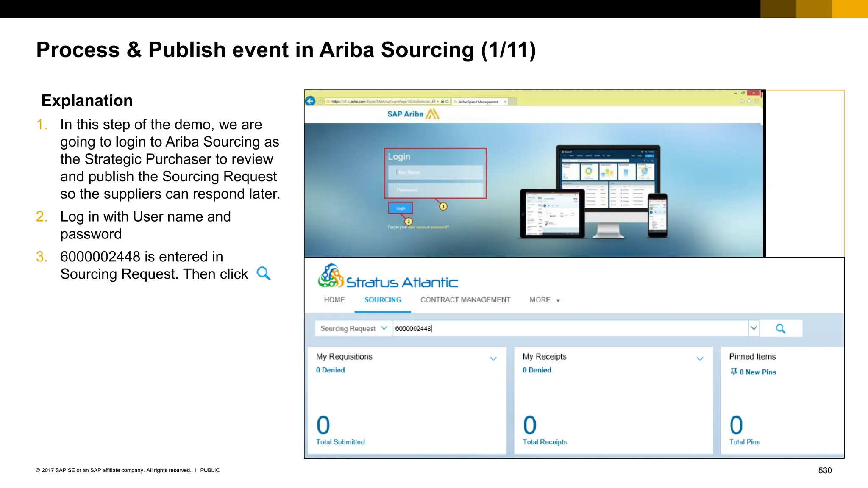The width and height of the screenshot is (868, 488).
Task: Expand the My Requisitions chevron
Action: pos(493,359)
